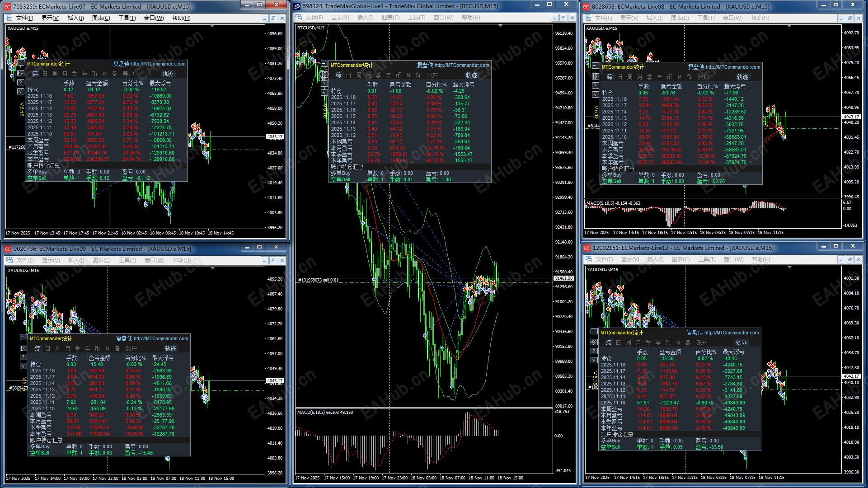868x488 pixels.
Task: Click the chart icon beside 文件(F) in the 7033259 window
Action: coord(9,18)
